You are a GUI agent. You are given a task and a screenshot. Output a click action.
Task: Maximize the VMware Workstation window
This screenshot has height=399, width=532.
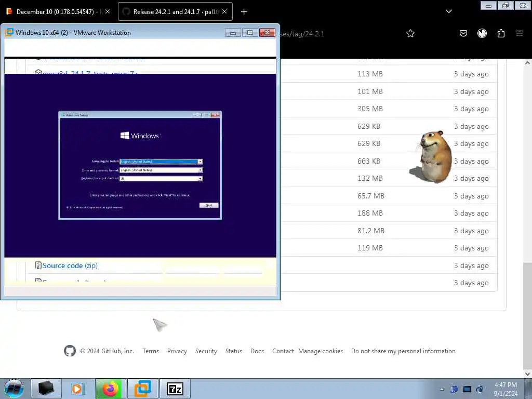(250, 33)
